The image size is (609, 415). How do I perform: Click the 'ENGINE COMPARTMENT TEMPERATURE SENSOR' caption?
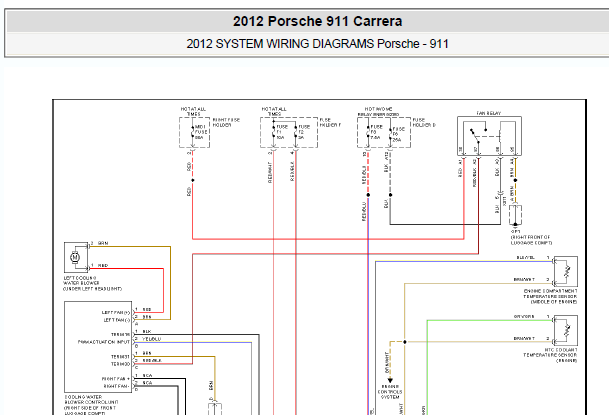[550, 296]
